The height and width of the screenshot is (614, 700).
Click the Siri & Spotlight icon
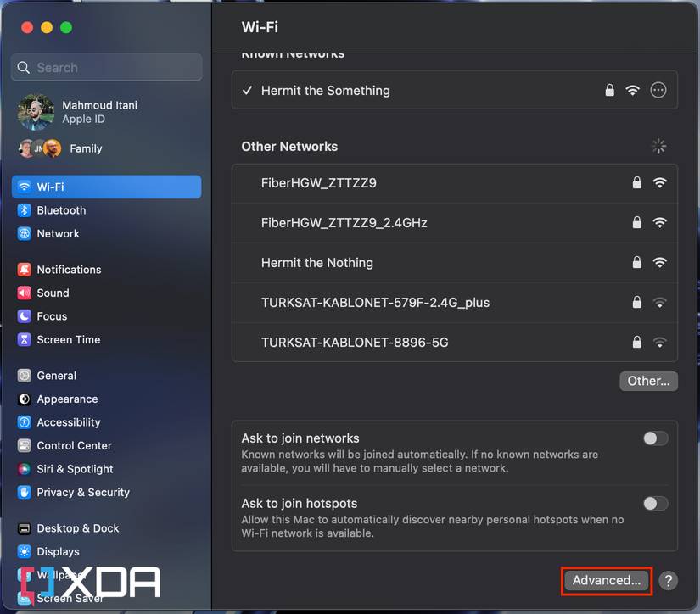coord(24,469)
